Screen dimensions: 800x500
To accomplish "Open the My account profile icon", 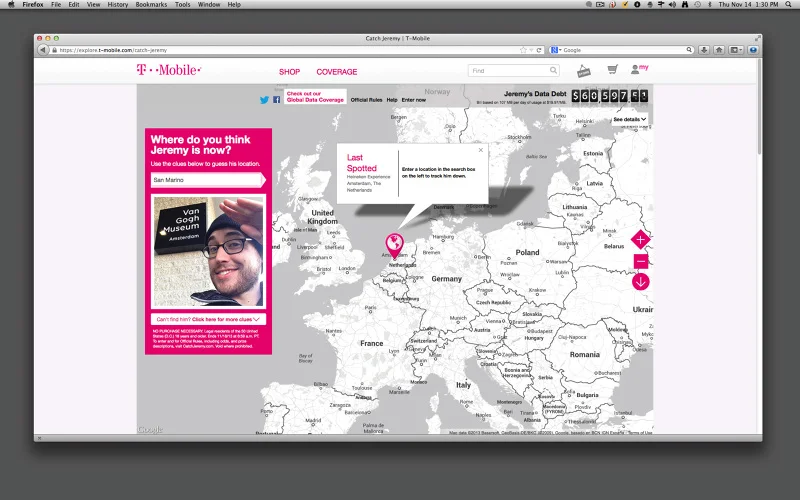I will pos(639,69).
